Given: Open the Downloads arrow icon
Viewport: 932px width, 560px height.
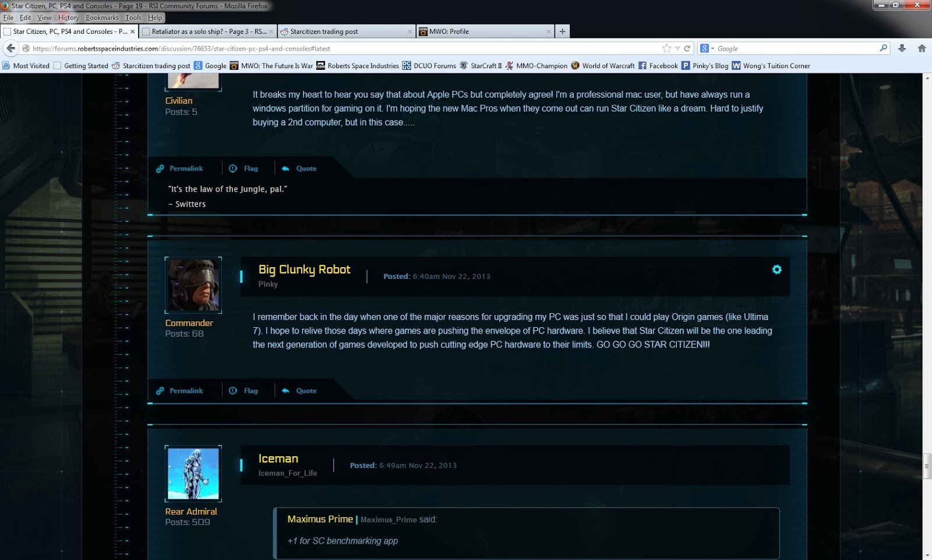Looking at the screenshot, I should 902,48.
